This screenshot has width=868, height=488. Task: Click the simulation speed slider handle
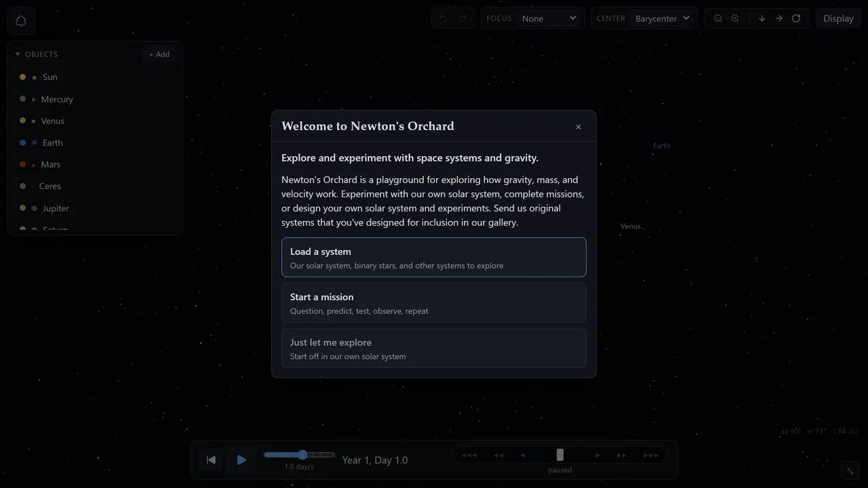point(302,455)
